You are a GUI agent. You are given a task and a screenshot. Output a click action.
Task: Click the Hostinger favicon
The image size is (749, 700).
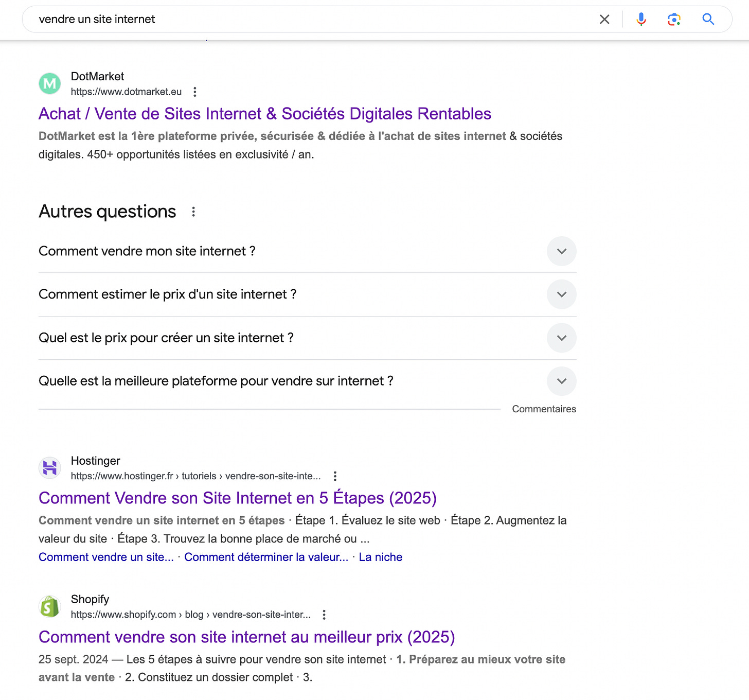50,468
